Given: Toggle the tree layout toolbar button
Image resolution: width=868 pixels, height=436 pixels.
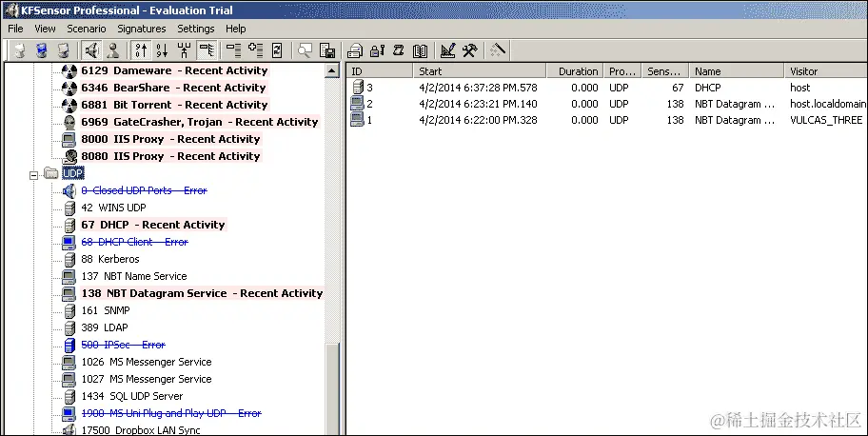Looking at the screenshot, I should click(206, 50).
